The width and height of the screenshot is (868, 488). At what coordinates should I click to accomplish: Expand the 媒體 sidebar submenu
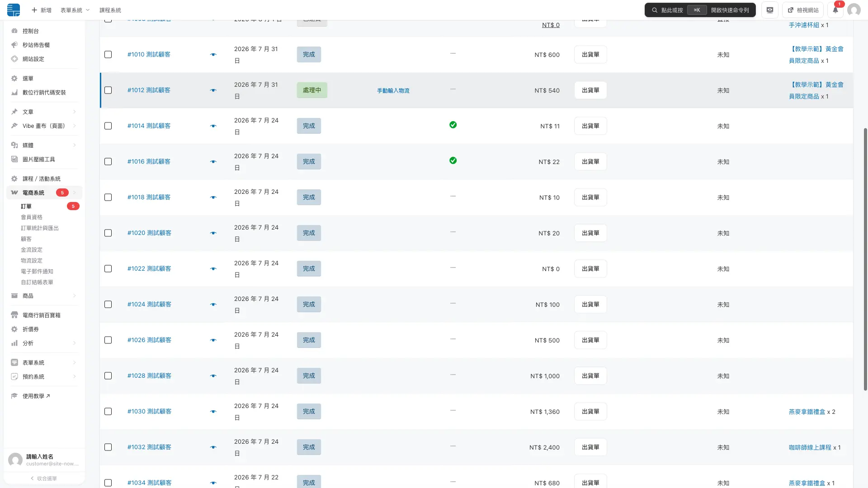pos(74,145)
